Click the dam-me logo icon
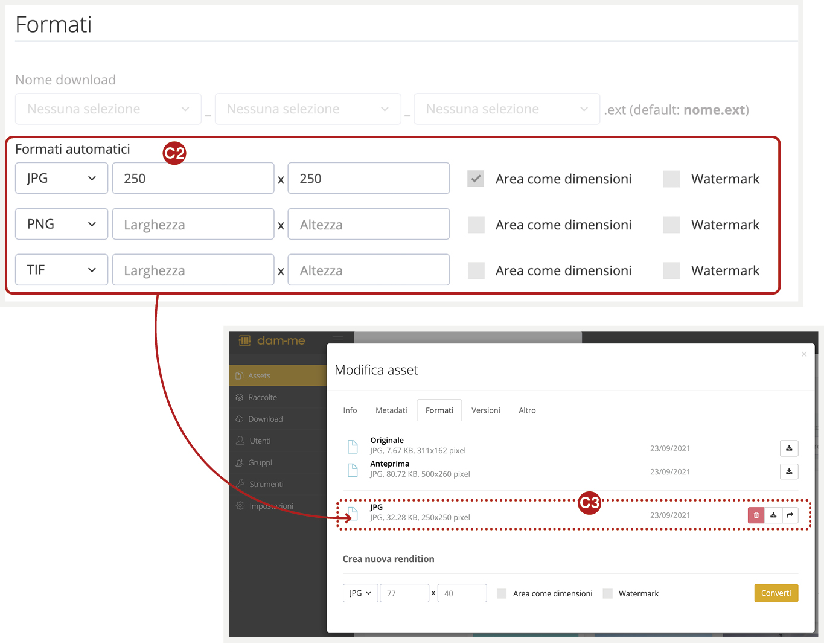Screen dimensions: 824x644 244,341
